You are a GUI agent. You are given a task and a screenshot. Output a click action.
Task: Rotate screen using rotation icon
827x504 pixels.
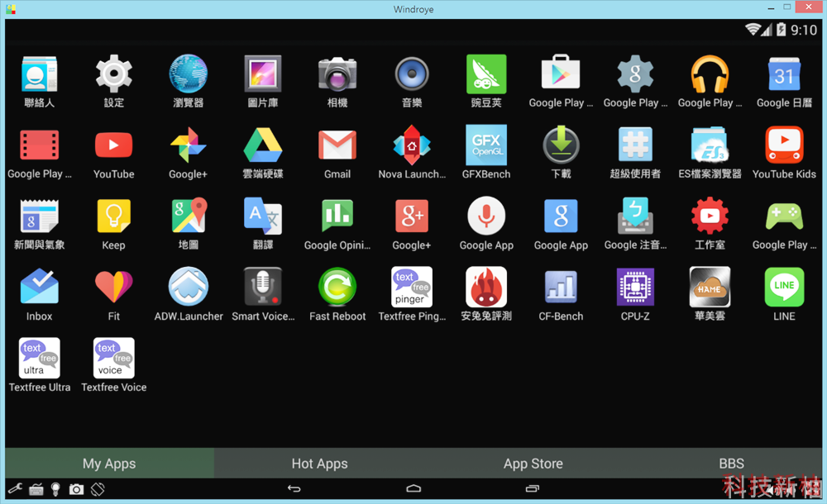(98, 489)
